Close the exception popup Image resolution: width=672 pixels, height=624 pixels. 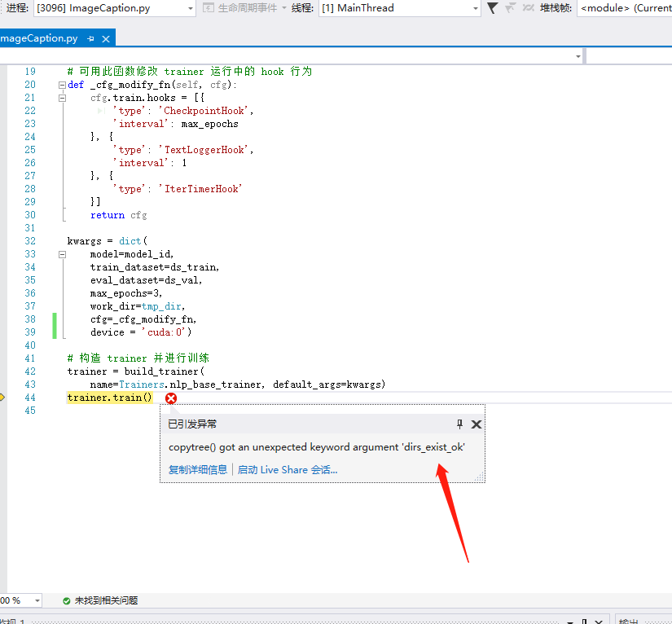(x=477, y=424)
